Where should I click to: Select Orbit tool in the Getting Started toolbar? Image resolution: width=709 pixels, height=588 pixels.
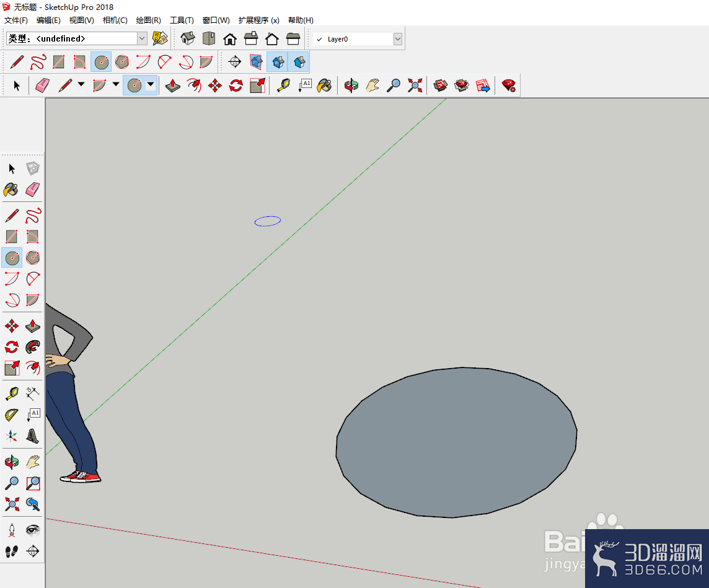point(351,85)
